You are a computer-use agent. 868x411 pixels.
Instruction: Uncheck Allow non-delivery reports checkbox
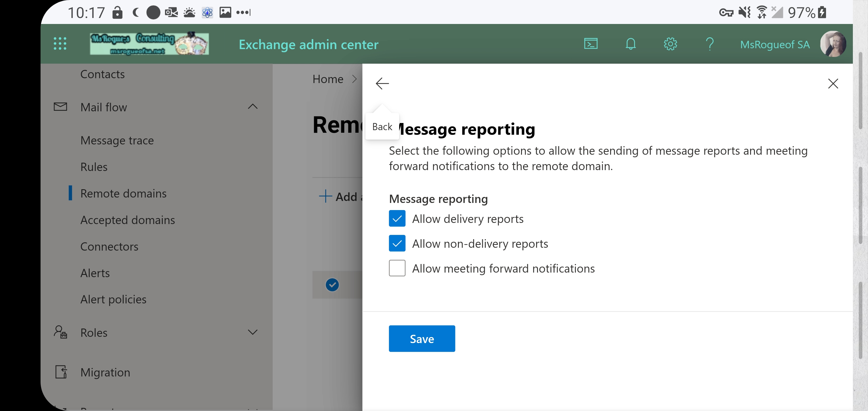coord(397,243)
